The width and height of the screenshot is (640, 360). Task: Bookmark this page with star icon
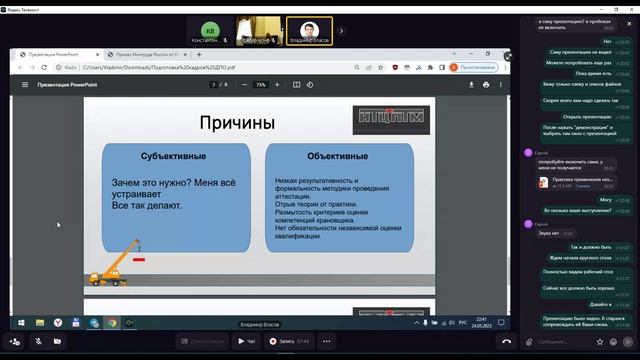click(x=380, y=67)
